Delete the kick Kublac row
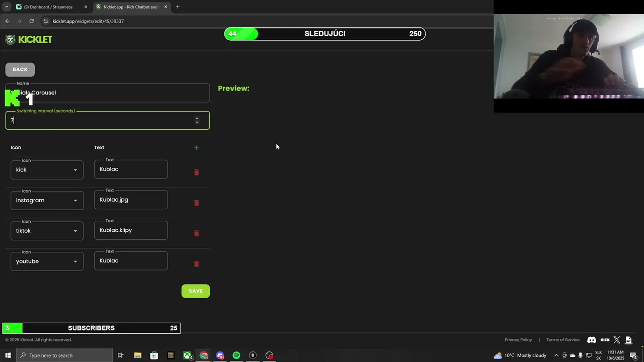 (196, 172)
